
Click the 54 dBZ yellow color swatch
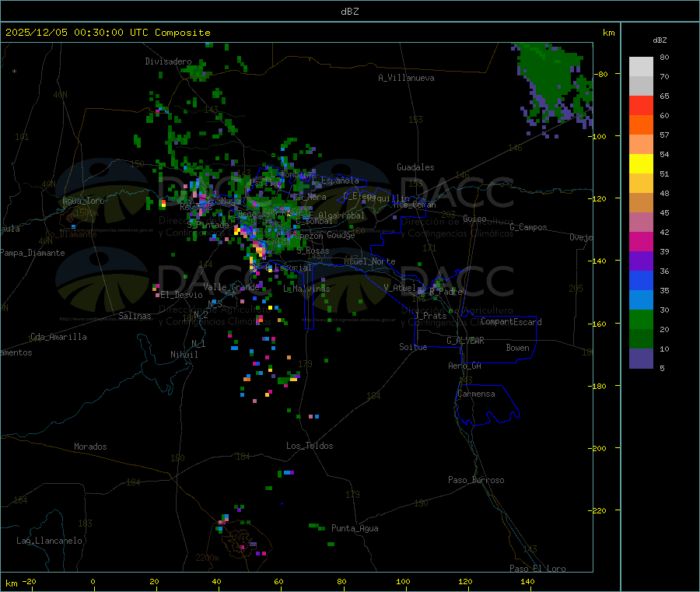(641, 164)
